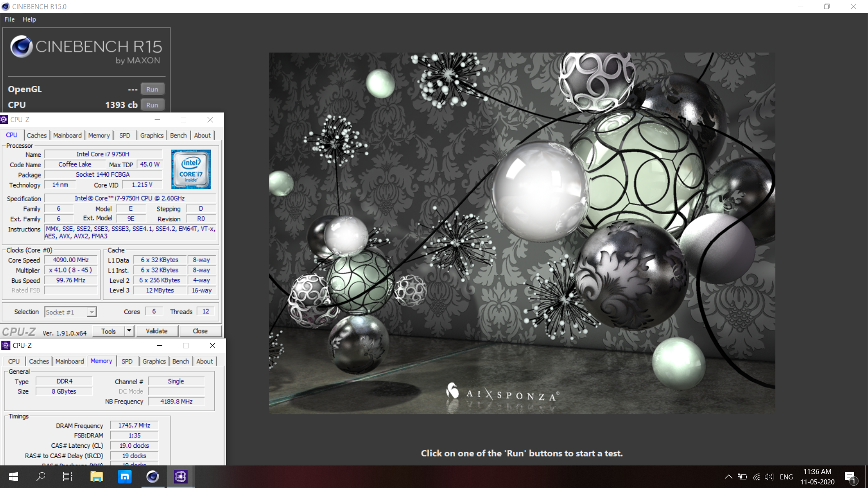Image resolution: width=868 pixels, height=488 pixels.
Task: Minimize the bottom CPU-Z window
Action: coord(160,346)
